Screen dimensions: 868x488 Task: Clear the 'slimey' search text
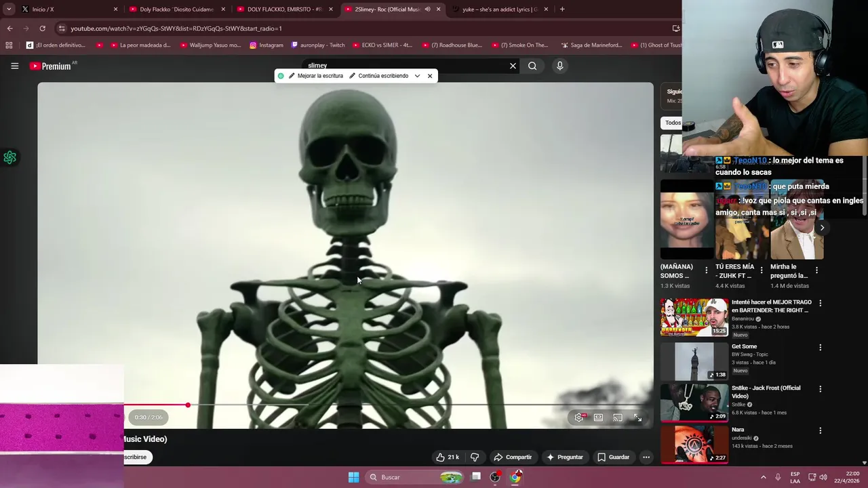[513, 66]
